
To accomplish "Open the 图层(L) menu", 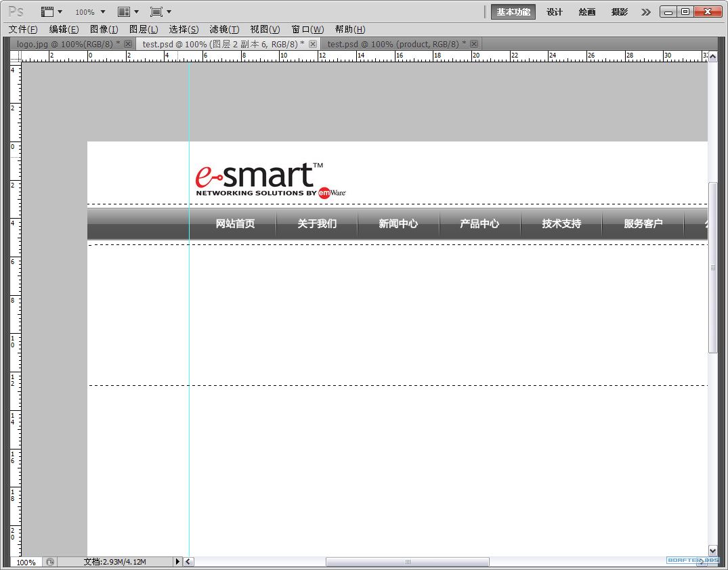I will tap(144, 29).
